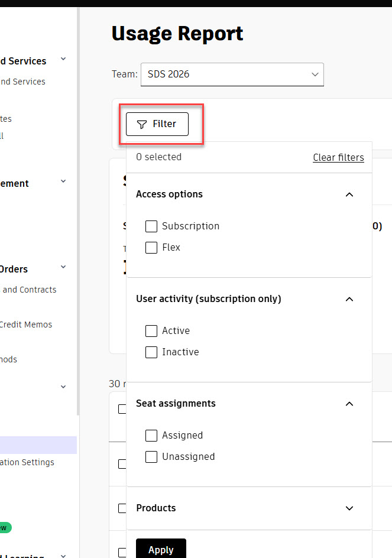Viewport: 392px width, 558px height.
Task: Open the 'ation Settings' sidebar item
Action: pyautogui.click(x=27, y=462)
